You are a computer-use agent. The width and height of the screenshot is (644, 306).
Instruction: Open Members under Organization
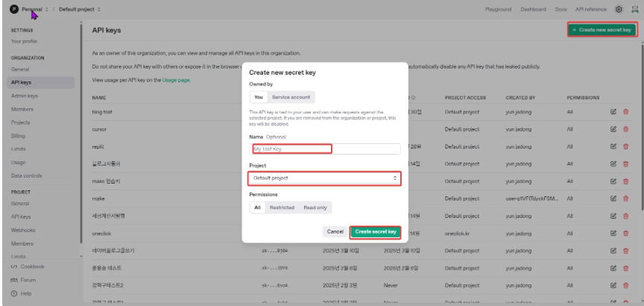tap(22, 109)
